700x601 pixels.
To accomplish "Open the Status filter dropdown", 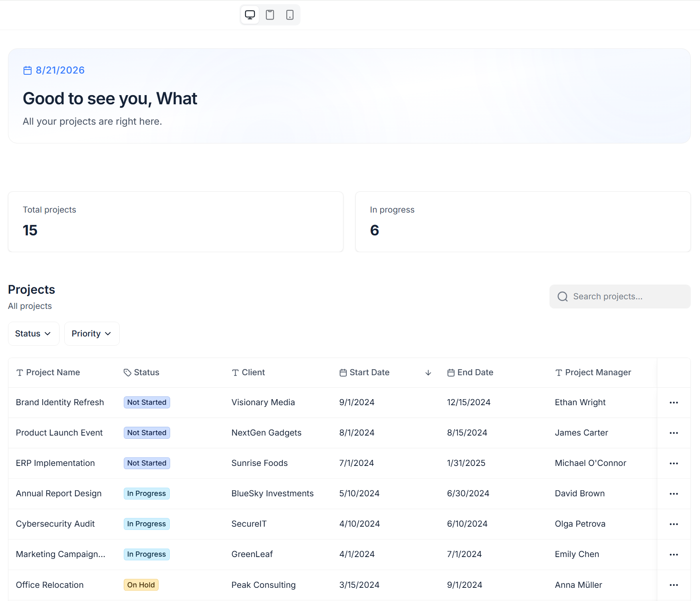I will tap(34, 334).
